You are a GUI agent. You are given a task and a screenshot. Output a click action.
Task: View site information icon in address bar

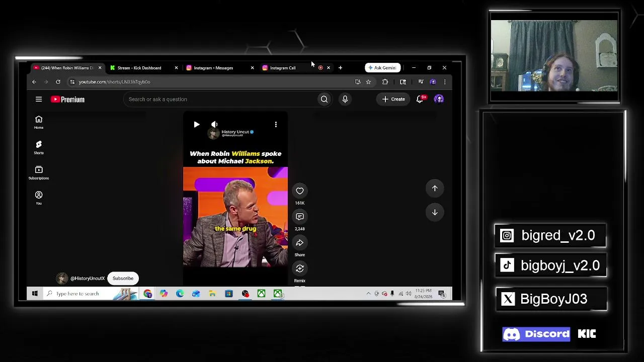coord(72,82)
